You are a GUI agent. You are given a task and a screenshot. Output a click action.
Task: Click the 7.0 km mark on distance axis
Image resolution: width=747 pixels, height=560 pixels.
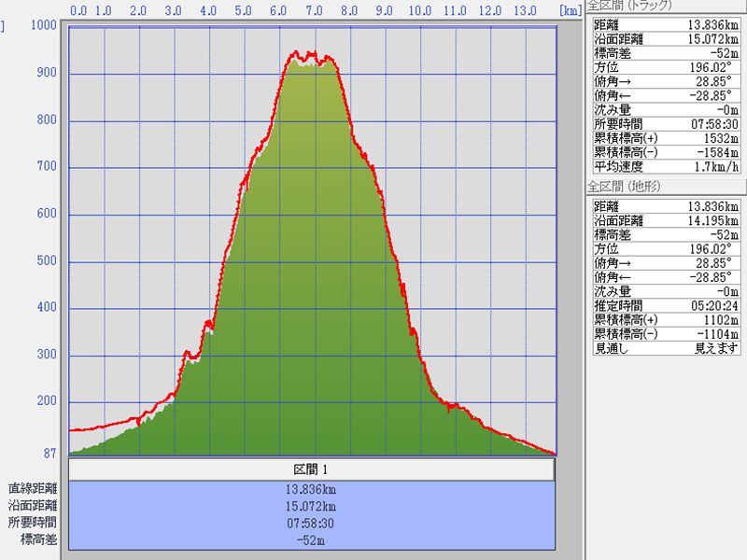coord(315,10)
